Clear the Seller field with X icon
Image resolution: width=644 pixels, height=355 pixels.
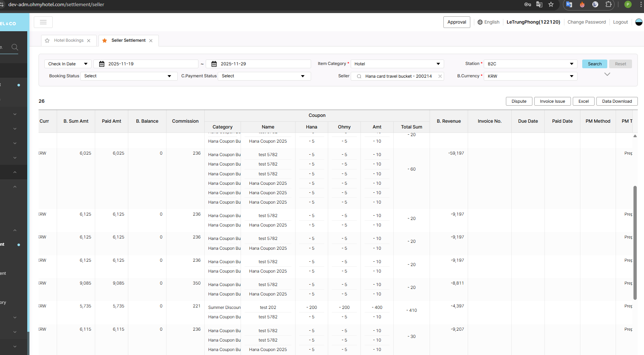tap(440, 76)
